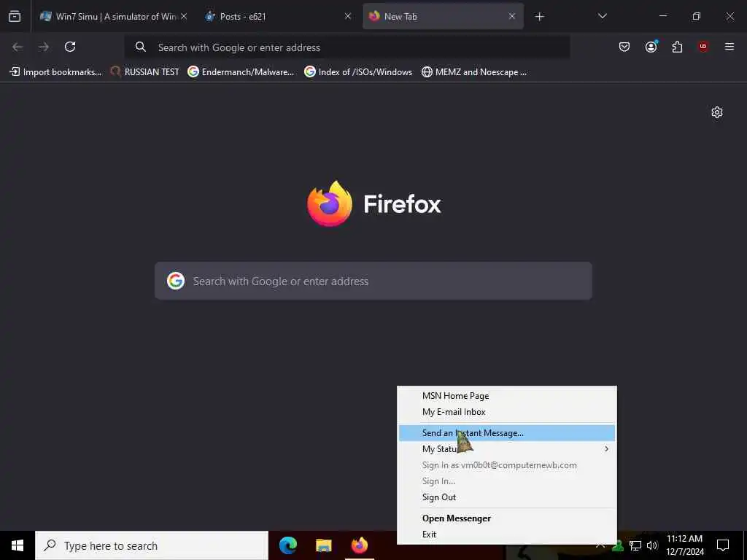Open the Action Center notifications icon

[x=723, y=545]
